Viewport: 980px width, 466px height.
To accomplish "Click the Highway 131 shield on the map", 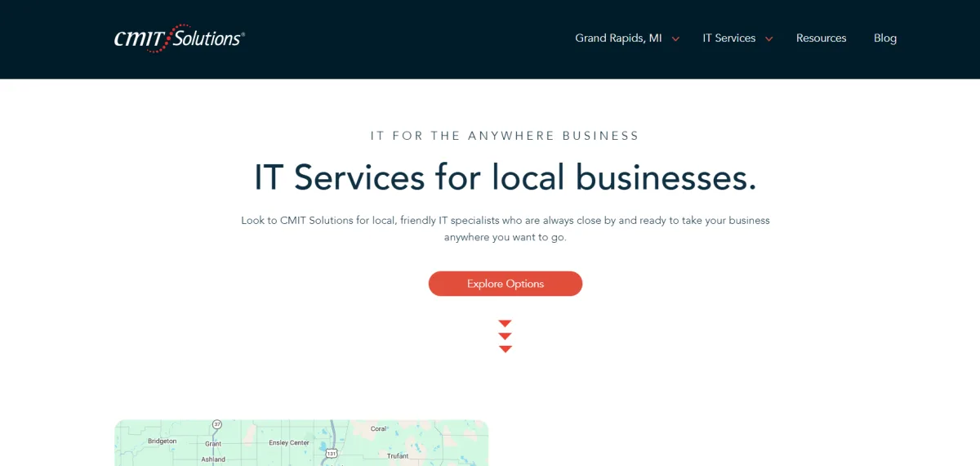I will point(330,452).
